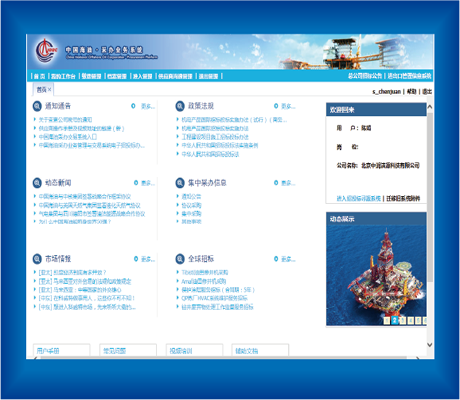The image size is (460, 400).
Task: Open 其他事项 under 集中采办信息
Action: click(191, 222)
